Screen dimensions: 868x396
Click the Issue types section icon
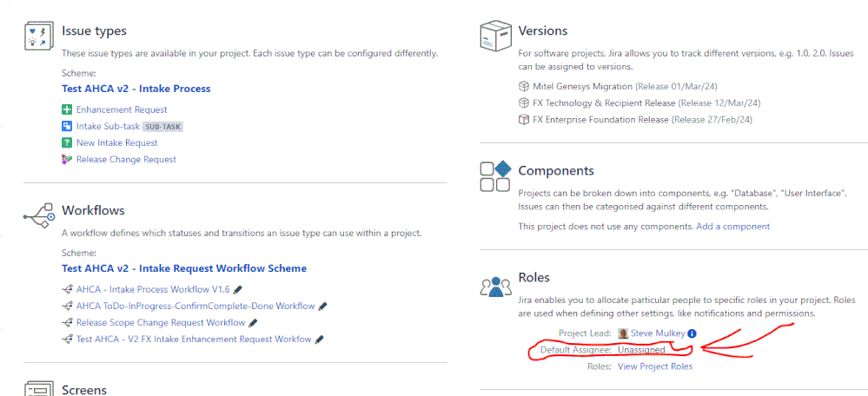tap(39, 36)
